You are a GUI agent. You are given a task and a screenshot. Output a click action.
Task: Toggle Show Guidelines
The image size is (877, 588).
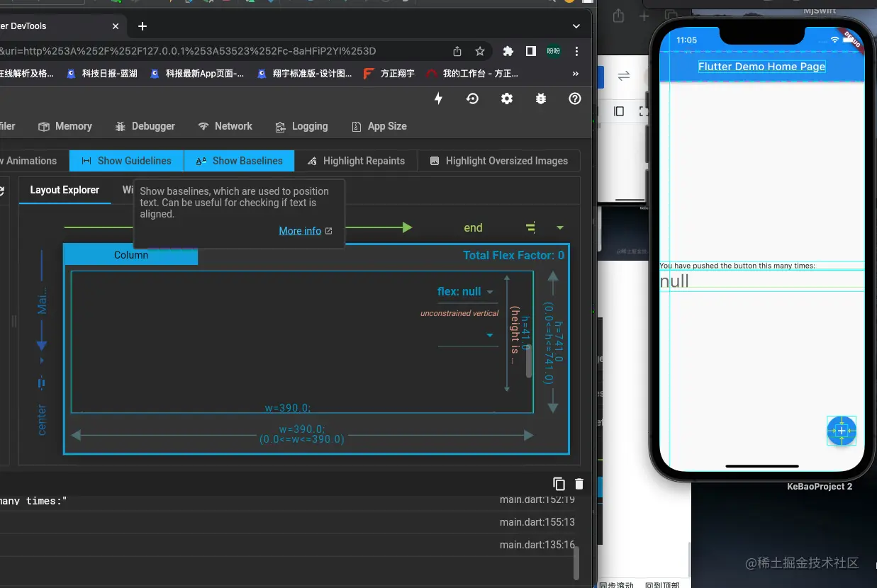(126, 161)
